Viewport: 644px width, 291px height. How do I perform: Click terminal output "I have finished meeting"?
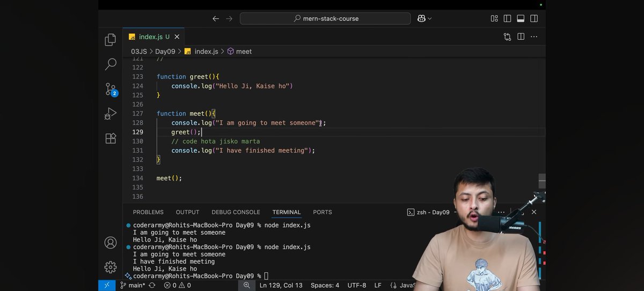click(174, 261)
